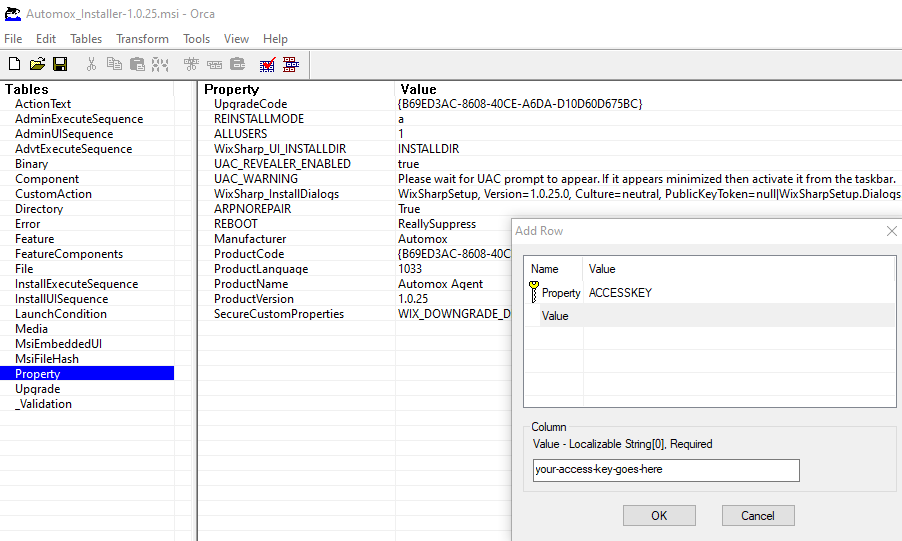
Task: Open the Tables menu
Action: pyautogui.click(x=86, y=39)
